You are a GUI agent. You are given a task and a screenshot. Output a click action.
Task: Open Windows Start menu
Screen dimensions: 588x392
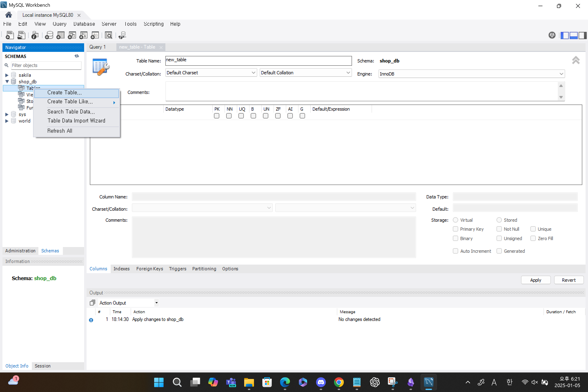(x=159, y=382)
